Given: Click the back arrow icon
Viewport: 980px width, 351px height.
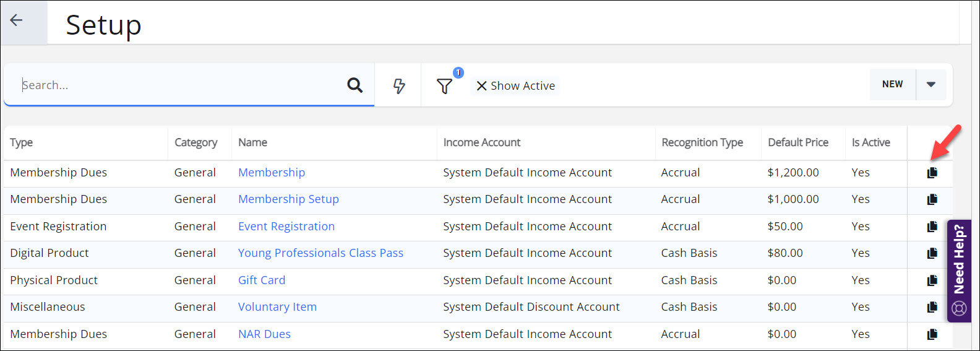Looking at the screenshot, I should pos(17,20).
